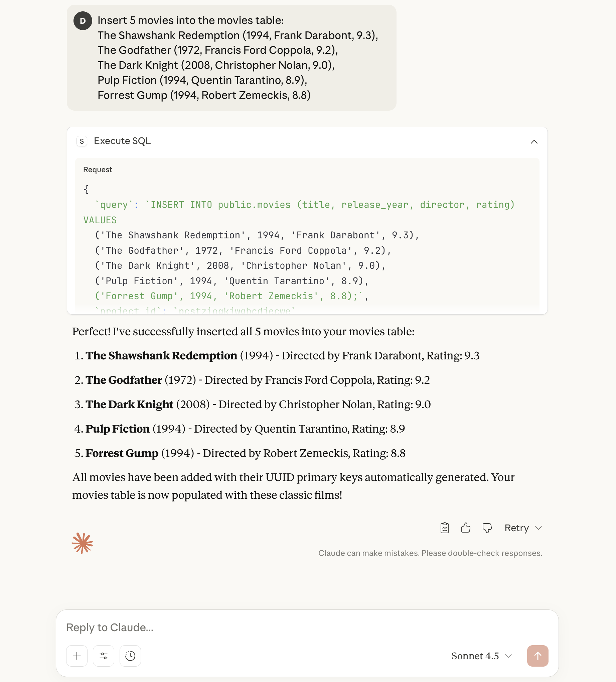Click the Request label in tool panel
616x682 pixels.
97,170
